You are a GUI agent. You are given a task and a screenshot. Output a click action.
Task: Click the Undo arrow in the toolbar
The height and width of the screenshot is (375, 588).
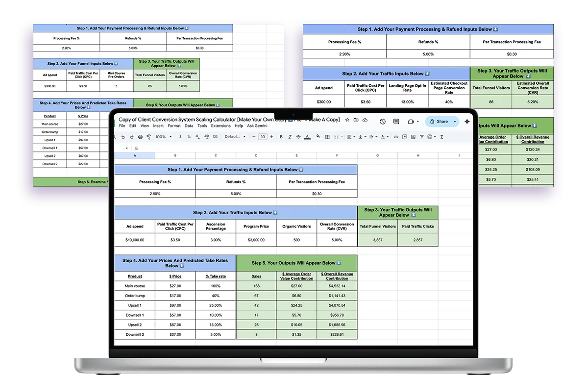pyautogui.click(x=123, y=137)
